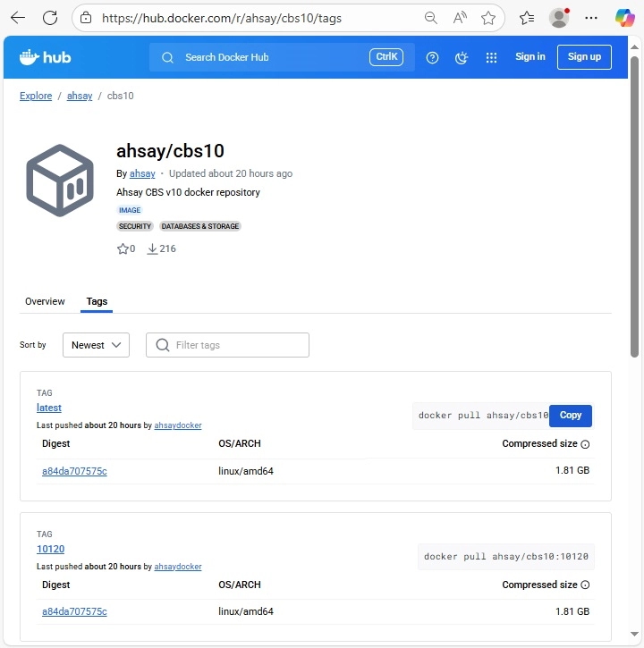Open the browser Settings and more menu
The width and height of the screenshot is (644, 648).
(590, 18)
